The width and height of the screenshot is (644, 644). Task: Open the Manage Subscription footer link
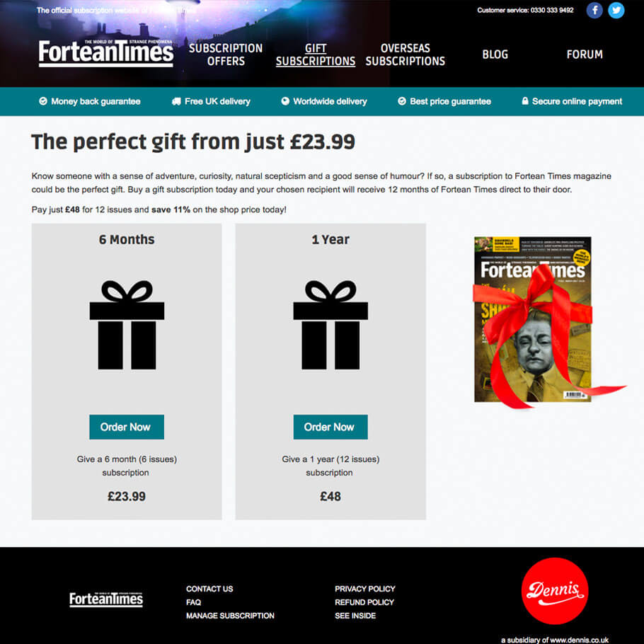(x=230, y=615)
